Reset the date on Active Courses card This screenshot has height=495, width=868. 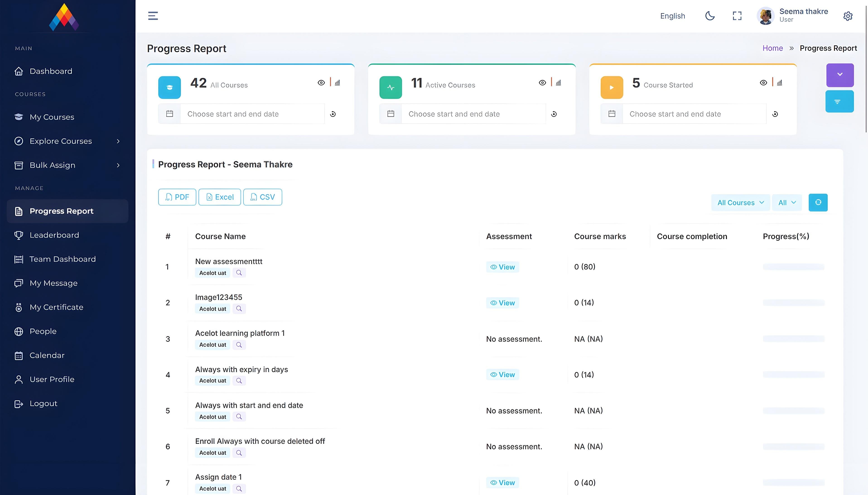(x=554, y=114)
